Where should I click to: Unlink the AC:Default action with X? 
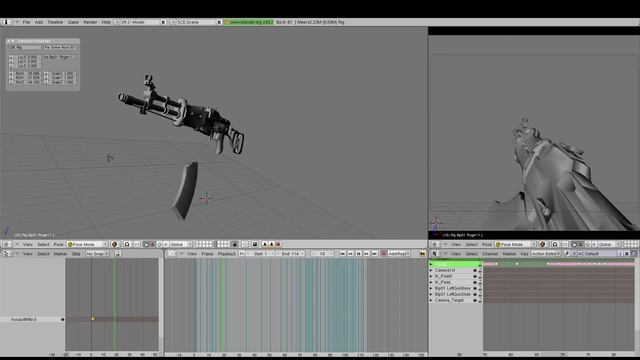627,253
